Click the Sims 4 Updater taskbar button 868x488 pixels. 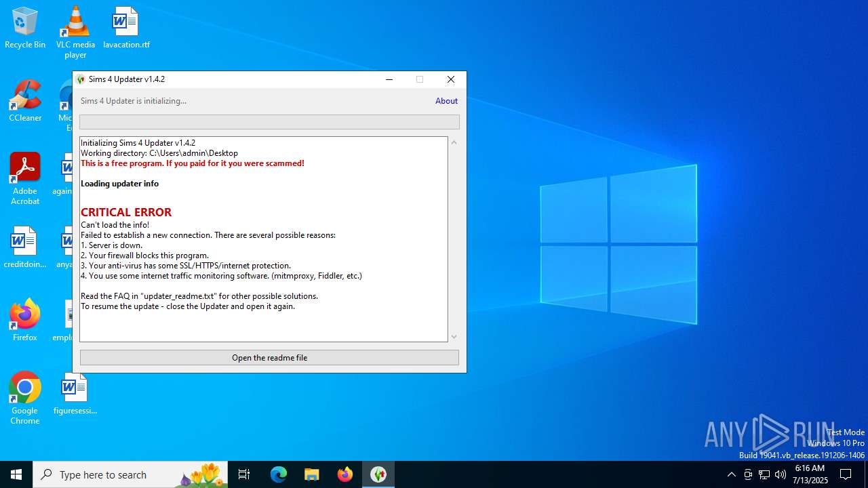(378, 474)
